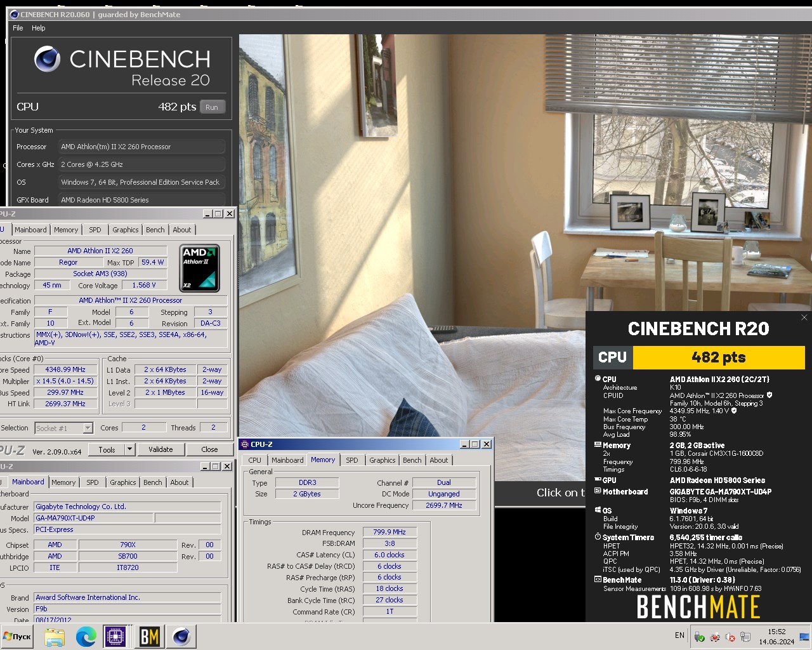
Task: Click the Package value Socket AM3 (938)
Action: coord(100,274)
